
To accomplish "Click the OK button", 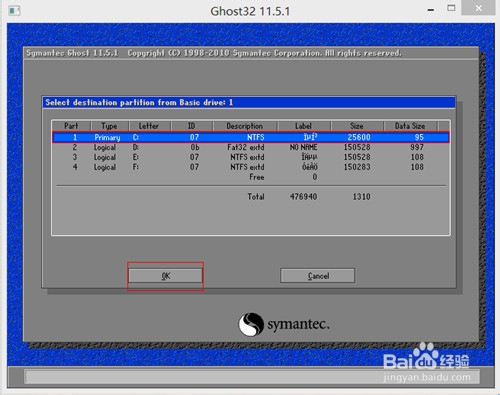I will click(166, 276).
